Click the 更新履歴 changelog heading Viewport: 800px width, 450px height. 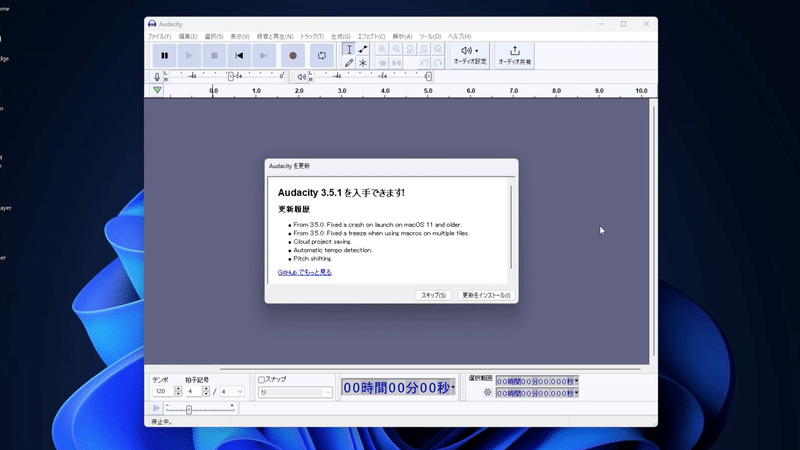(x=294, y=209)
